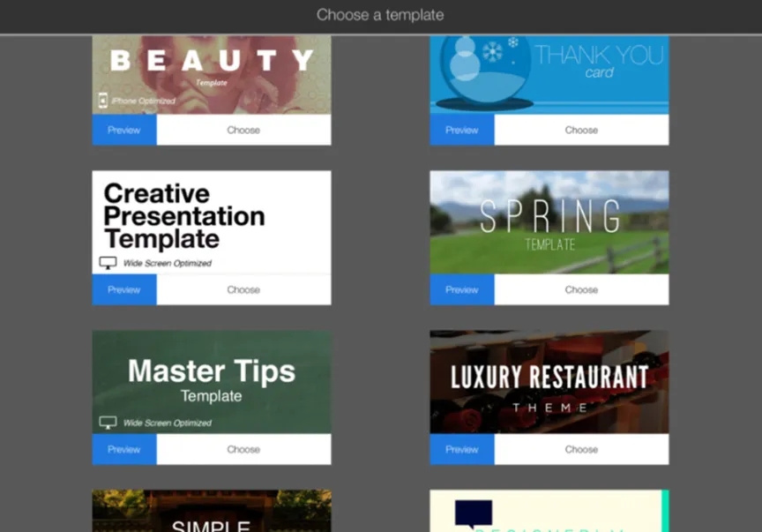Screen dimensions: 762x532
Task: Click "Wide Screen Optimized" under Master Tips
Action: 168,423
